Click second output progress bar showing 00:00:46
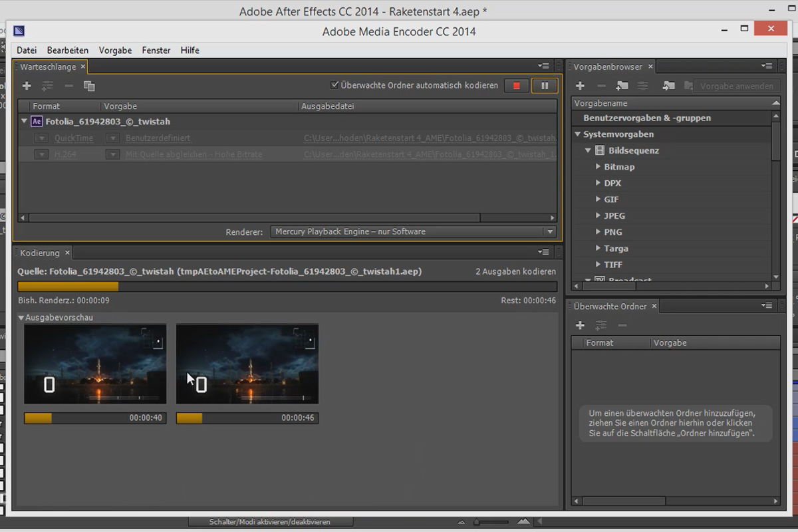This screenshot has width=798, height=532. (x=247, y=418)
